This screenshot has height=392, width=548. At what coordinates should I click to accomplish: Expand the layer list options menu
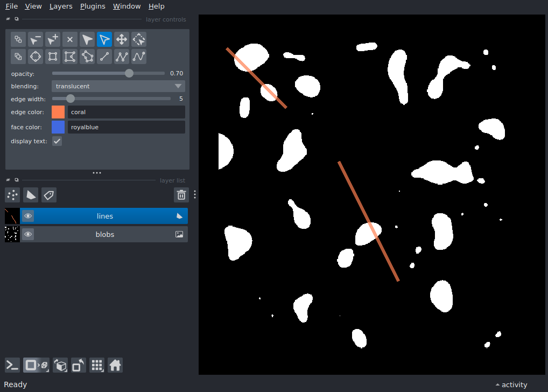coord(194,194)
